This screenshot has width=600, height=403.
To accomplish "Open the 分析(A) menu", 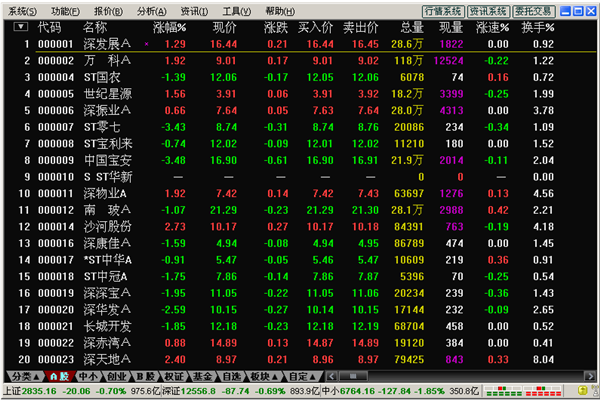I will tap(152, 11).
